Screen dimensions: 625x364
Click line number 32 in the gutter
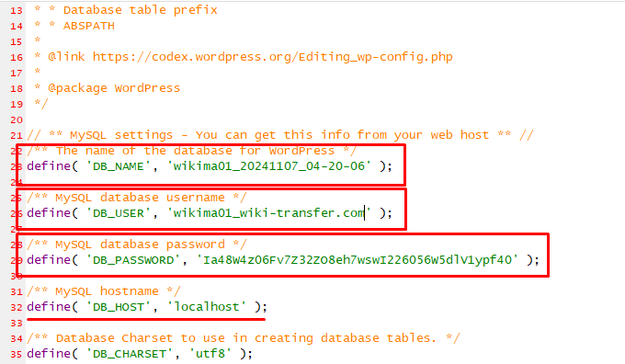click(17, 307)
